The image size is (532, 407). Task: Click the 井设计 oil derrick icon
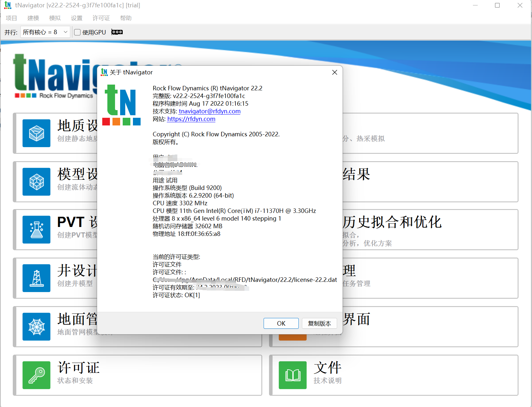36,278
